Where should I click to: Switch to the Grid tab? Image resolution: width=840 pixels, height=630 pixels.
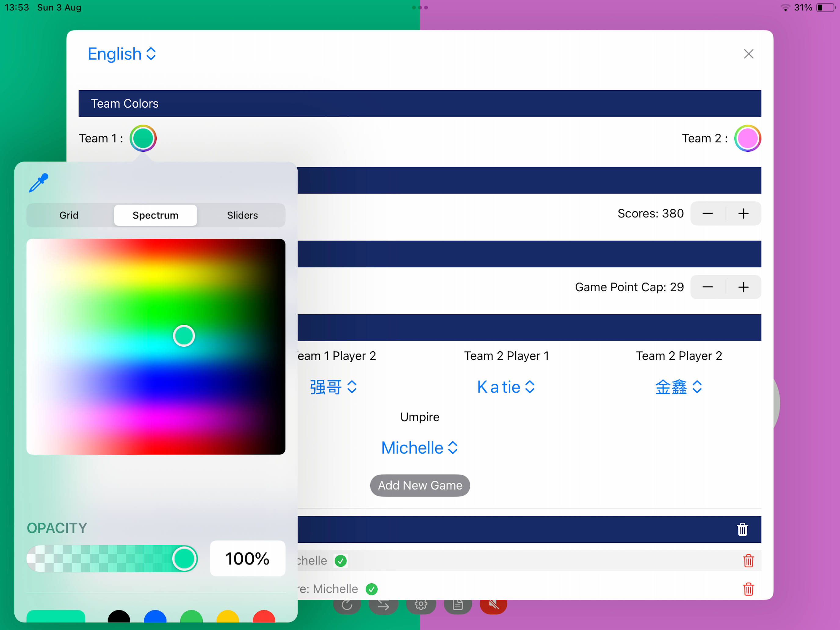pyautogui.click(x=69, y=215)
